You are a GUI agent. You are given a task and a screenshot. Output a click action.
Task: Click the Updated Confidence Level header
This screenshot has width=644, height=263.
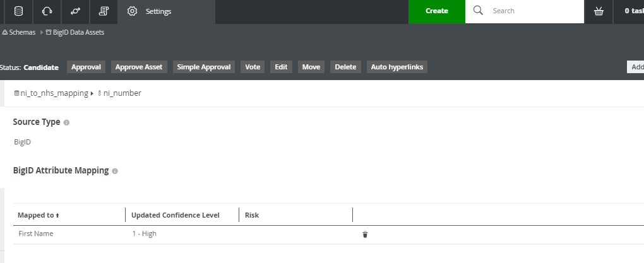(x=175, y=215)
